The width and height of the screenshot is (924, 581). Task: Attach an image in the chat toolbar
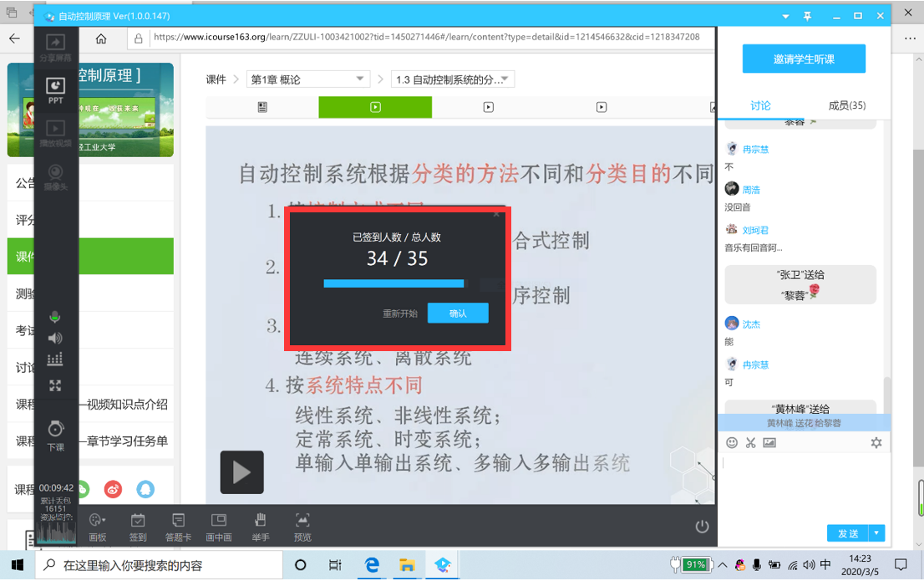pyautogui.click(x=769, y=442)
